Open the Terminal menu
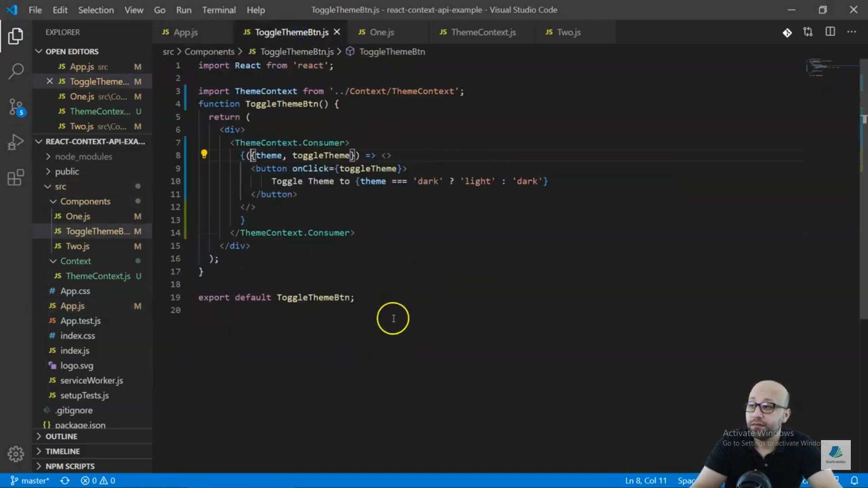This screenshot has height=488, width=868. tap(219, 9)
